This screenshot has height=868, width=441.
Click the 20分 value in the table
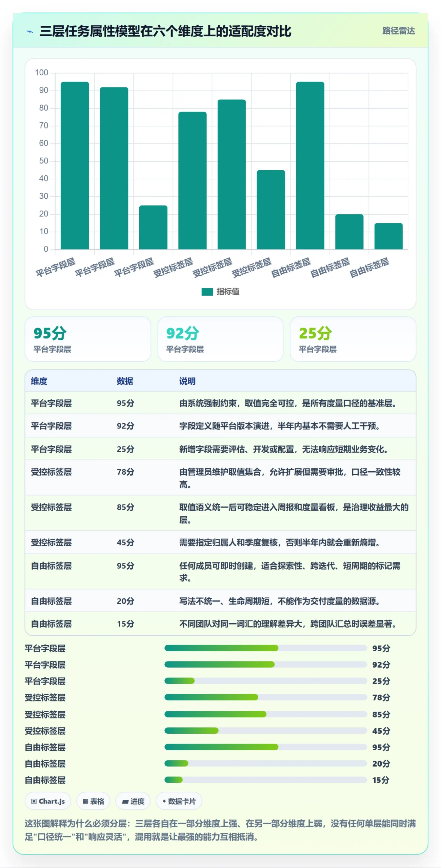pyautogui.click(x=125, y=601)
